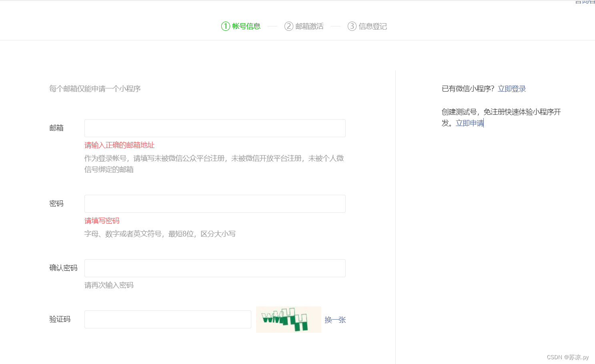Click the 请输入正确的邮箱地址 error message
The height and width of the screenshot is (364, 595).
[x=119, y=145]
